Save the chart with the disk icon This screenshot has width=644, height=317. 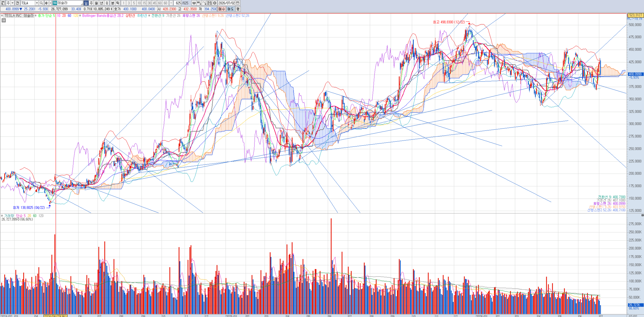210,3
